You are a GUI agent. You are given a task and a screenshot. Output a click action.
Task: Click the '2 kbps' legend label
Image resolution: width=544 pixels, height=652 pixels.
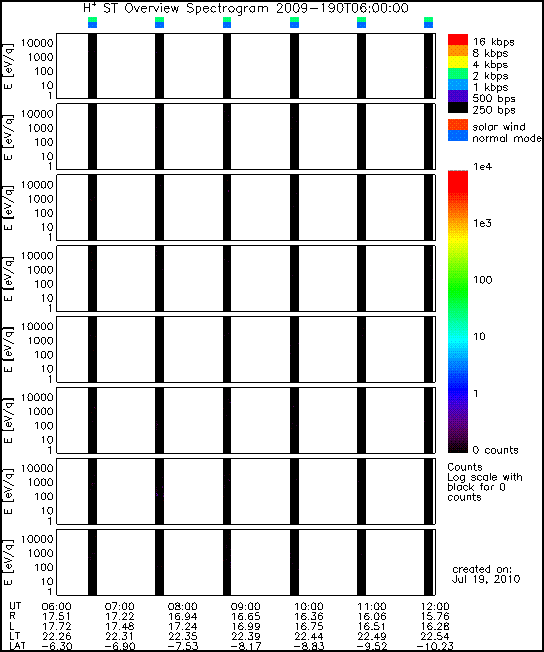pos(490,76)
